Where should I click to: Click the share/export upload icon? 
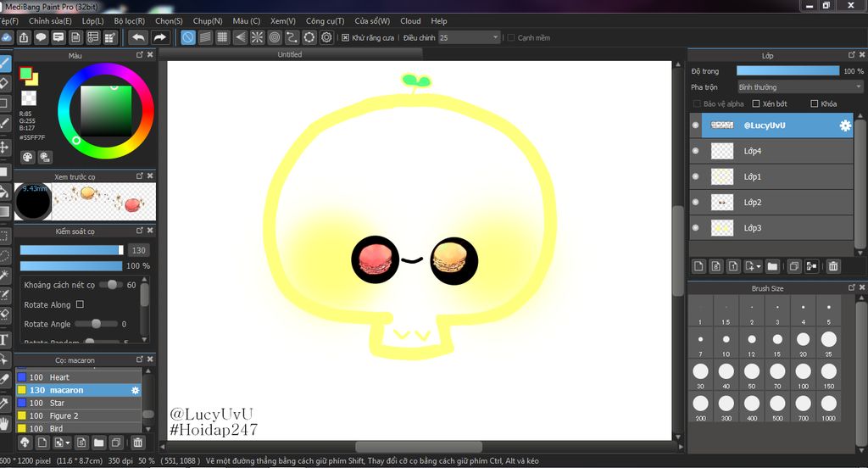[24, 37]
